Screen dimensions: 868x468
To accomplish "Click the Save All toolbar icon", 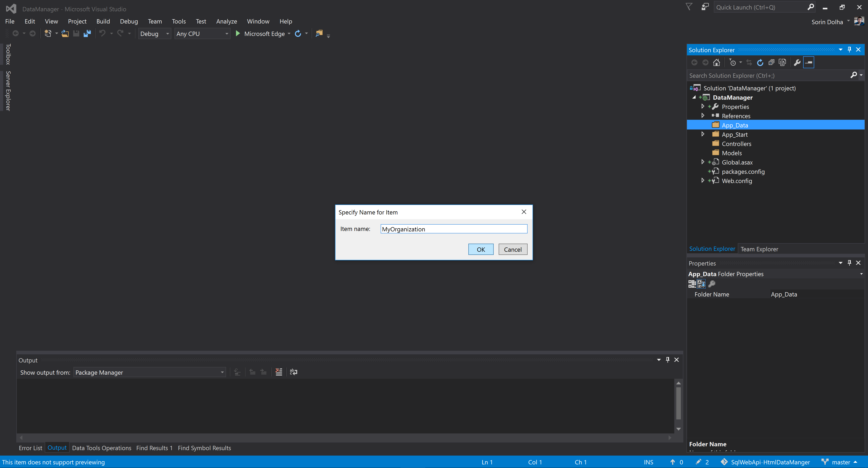I will coord(87,33).
